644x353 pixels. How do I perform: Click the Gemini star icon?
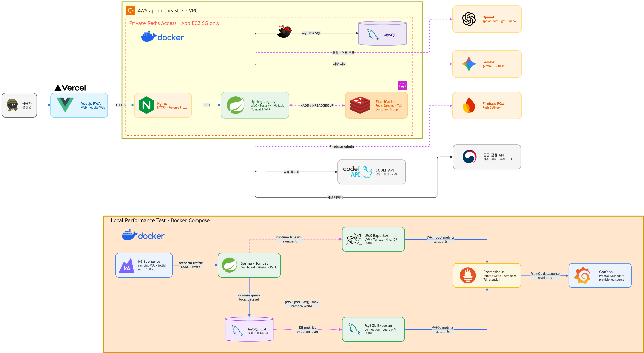coord(469,64)
